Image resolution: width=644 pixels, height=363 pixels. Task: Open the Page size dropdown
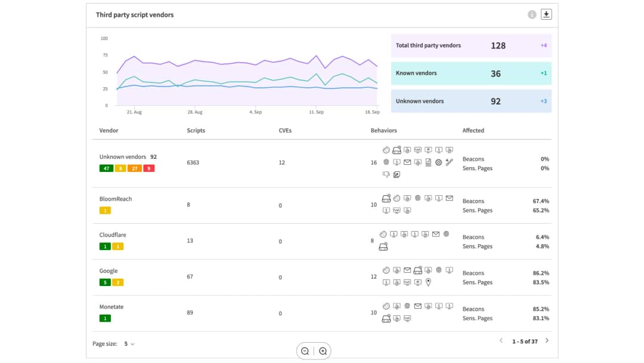click(x=129, y=344)
